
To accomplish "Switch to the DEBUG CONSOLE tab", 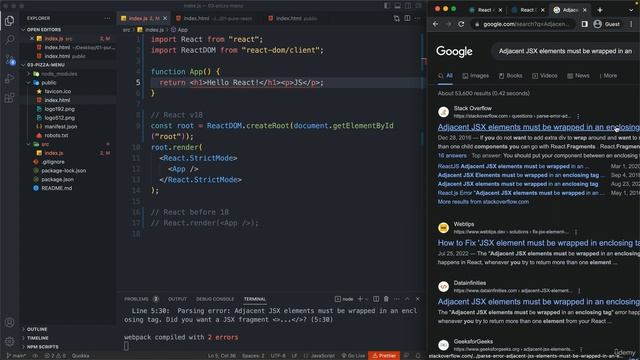I will tap(215, 299).
